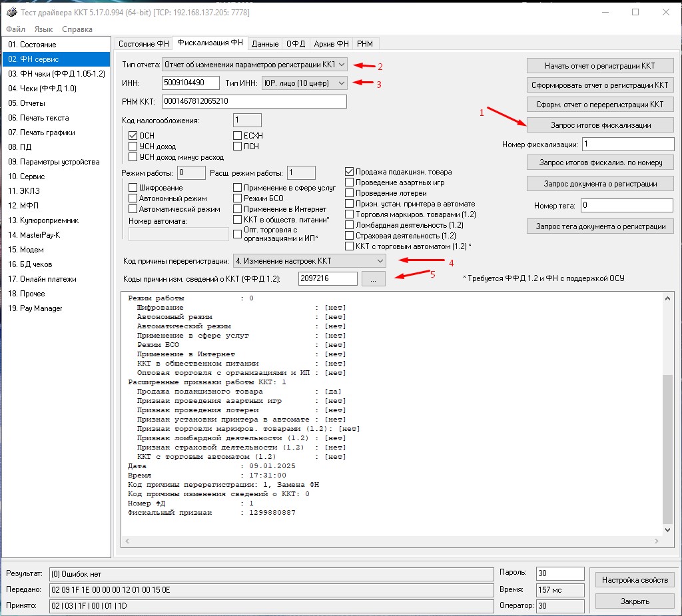Switch to the Данные tab
Image resolution: width=682 pixels, height=616 pixels.
265,44
